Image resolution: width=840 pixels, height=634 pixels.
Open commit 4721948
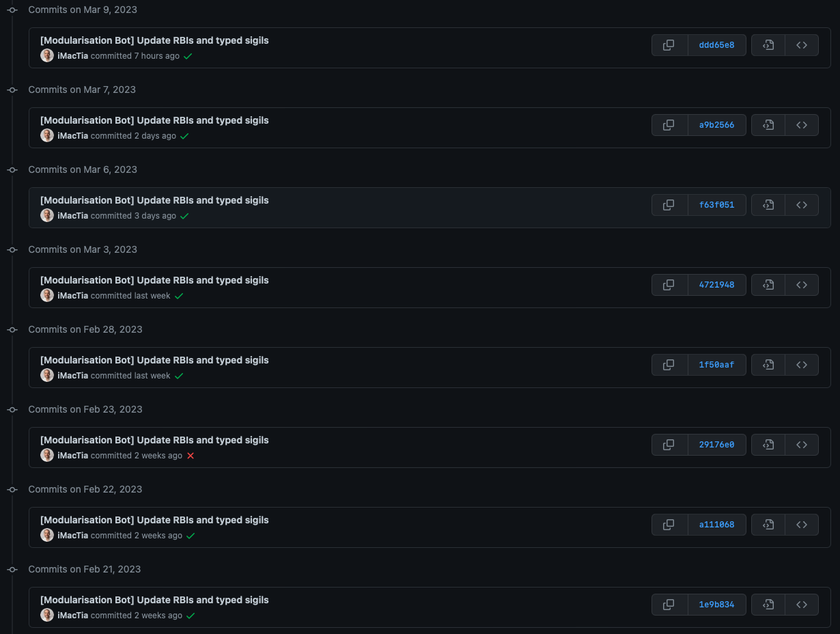click(x=716, y=284)
